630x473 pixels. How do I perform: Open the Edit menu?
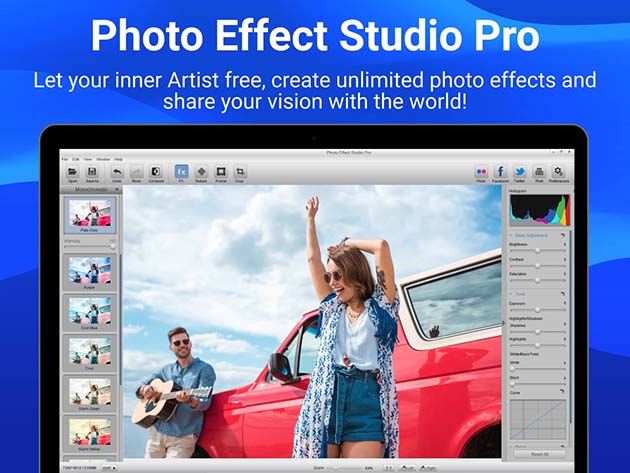tap(76, 159)
